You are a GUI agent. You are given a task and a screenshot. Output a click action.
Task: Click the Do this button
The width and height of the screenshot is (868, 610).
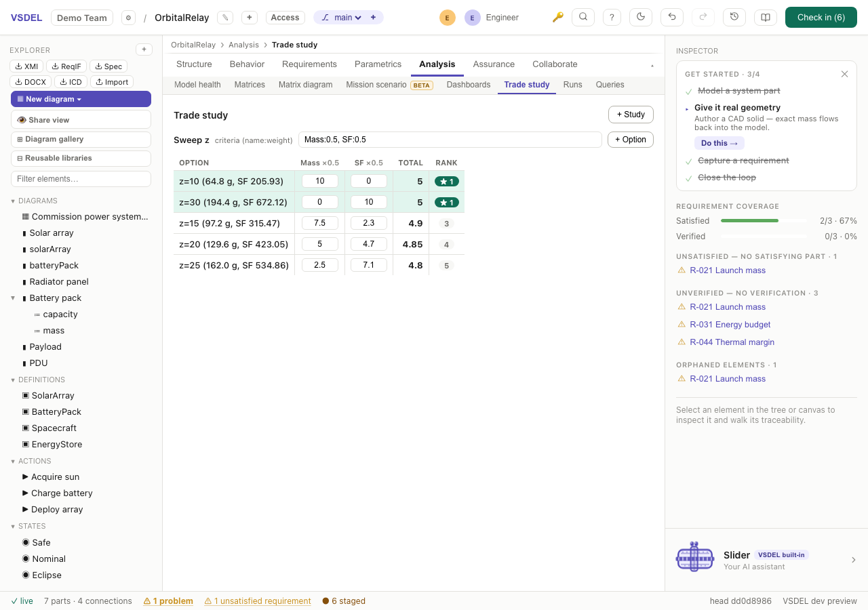click(719, 143)
